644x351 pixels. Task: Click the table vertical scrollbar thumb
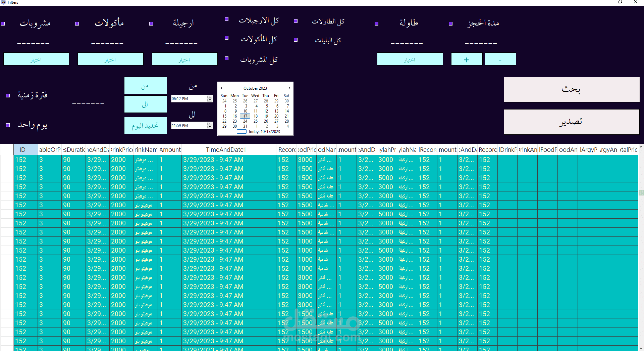641,192
